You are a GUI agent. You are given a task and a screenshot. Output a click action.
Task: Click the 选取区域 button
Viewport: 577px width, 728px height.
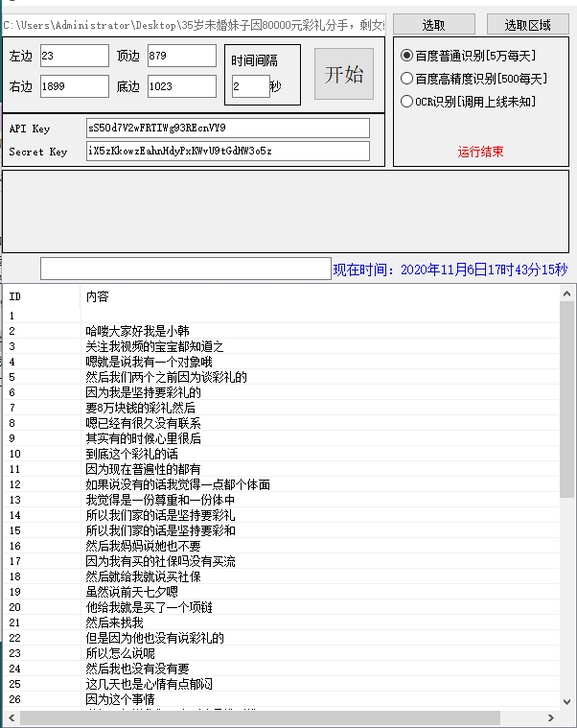[528, 25]
